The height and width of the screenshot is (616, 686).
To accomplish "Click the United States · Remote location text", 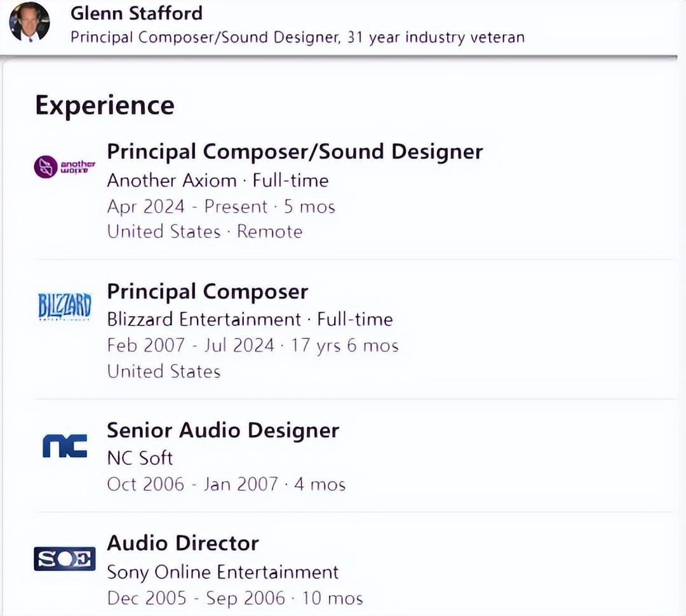I will (205, 231).
